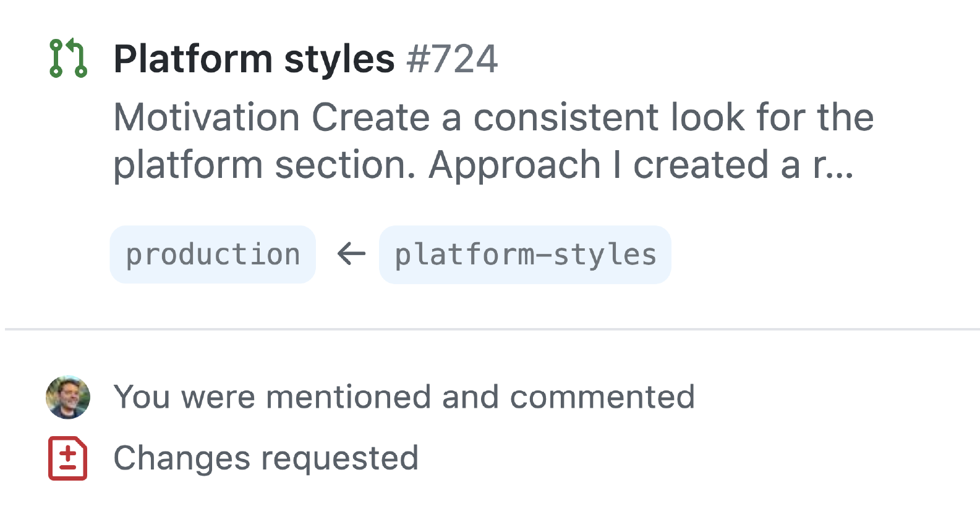Click the You were mentioned and commented text
This screenshot has width=980, height=522.
pyautogui.click(x=405, y=396)
